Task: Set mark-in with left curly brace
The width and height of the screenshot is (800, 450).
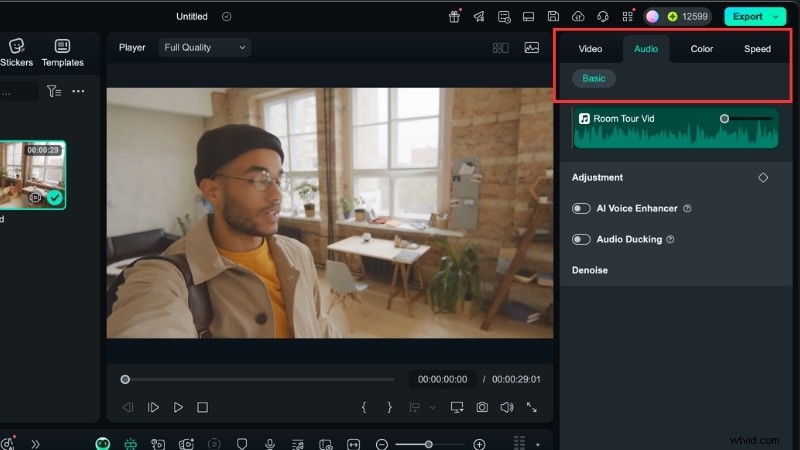Action: (x=364, y=407)
